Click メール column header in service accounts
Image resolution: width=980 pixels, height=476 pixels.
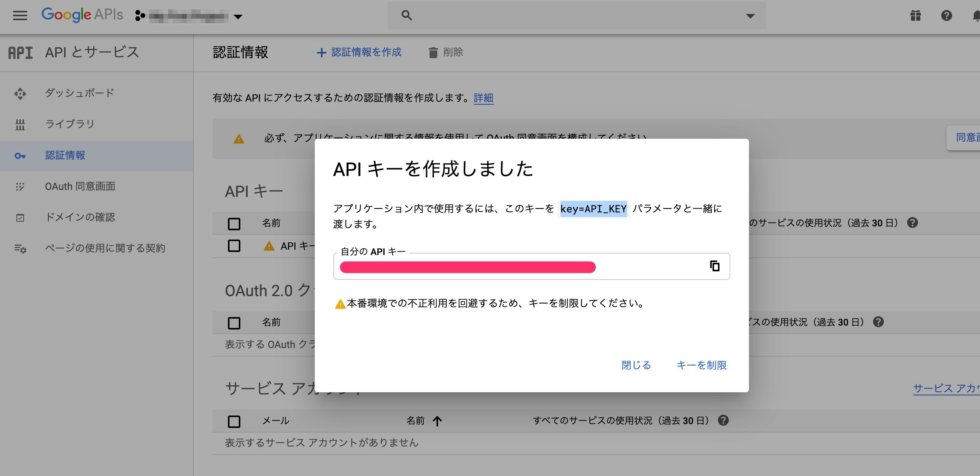(276, 421)
